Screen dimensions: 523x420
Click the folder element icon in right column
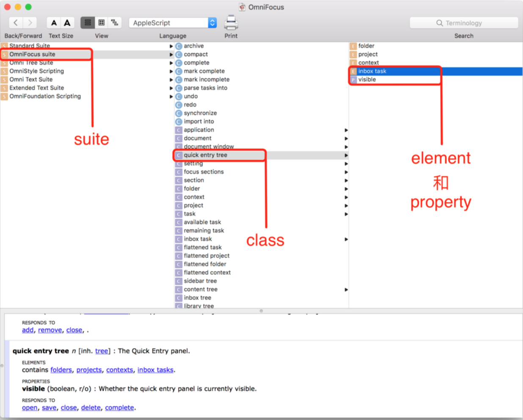pos(353,46)
